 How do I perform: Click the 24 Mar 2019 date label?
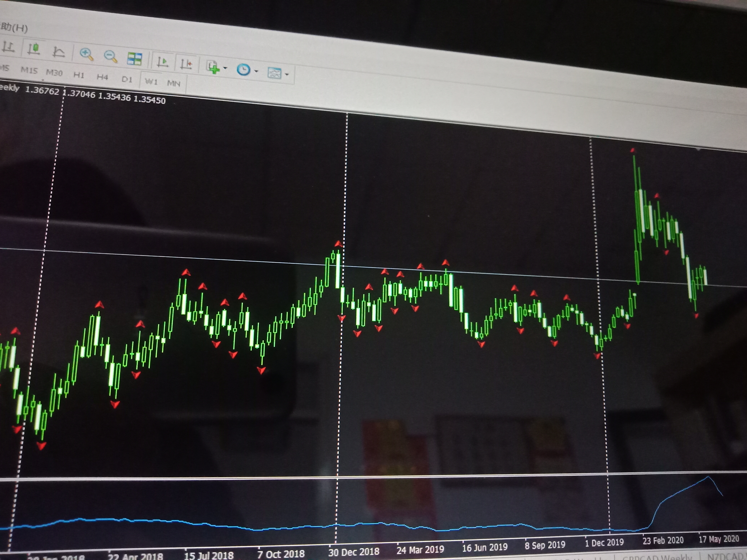click(x=420, y=550)
